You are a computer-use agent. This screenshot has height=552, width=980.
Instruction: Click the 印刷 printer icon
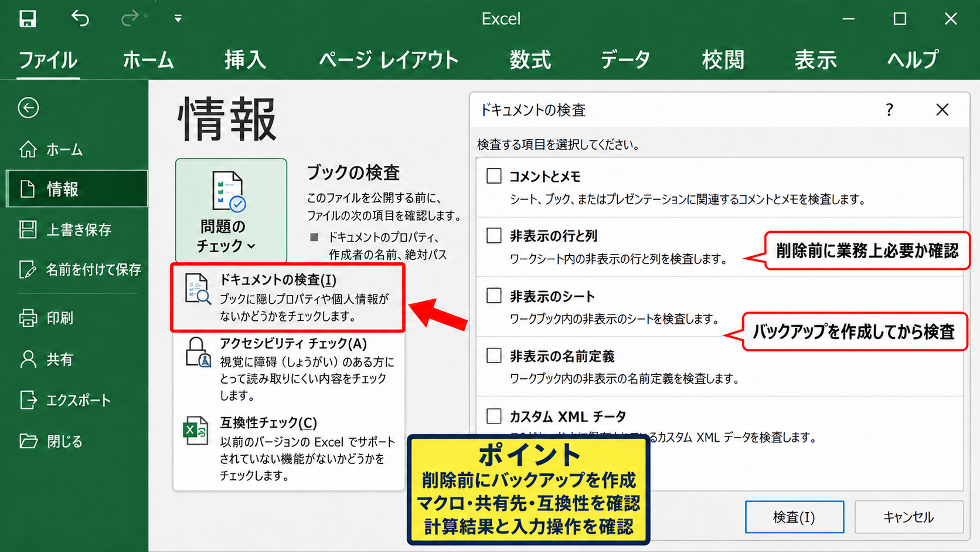coord(28,318)
